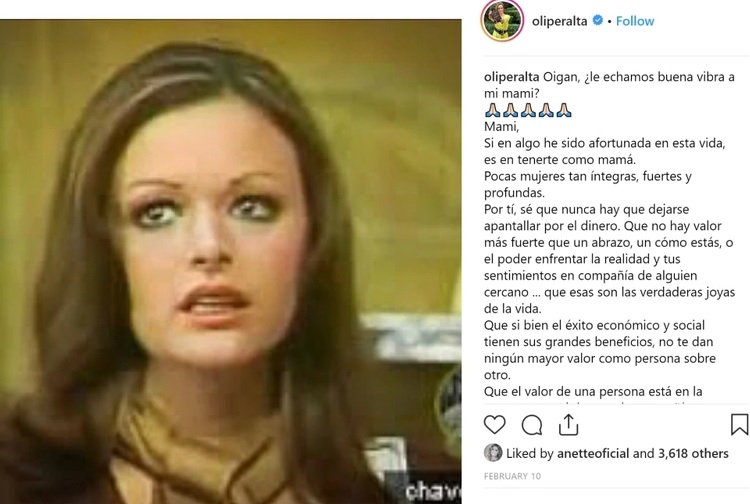Save the post with the bookmark icon
The height and width of the screenshot is (504, 750).
click(x=739, y=425)
